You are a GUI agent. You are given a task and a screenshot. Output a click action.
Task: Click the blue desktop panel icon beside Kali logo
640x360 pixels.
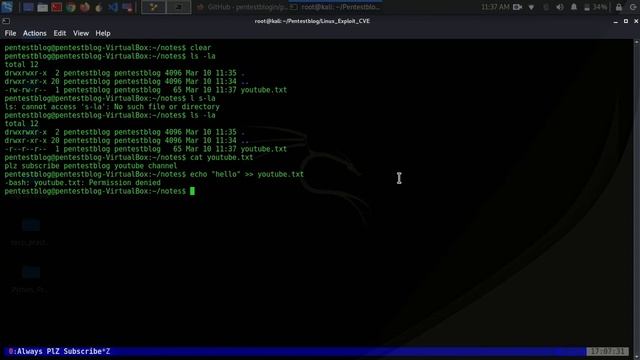(28, 7)
